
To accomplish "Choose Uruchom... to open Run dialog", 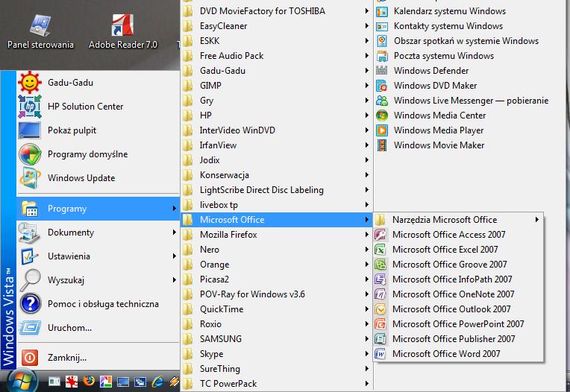I will coord(98,328).
